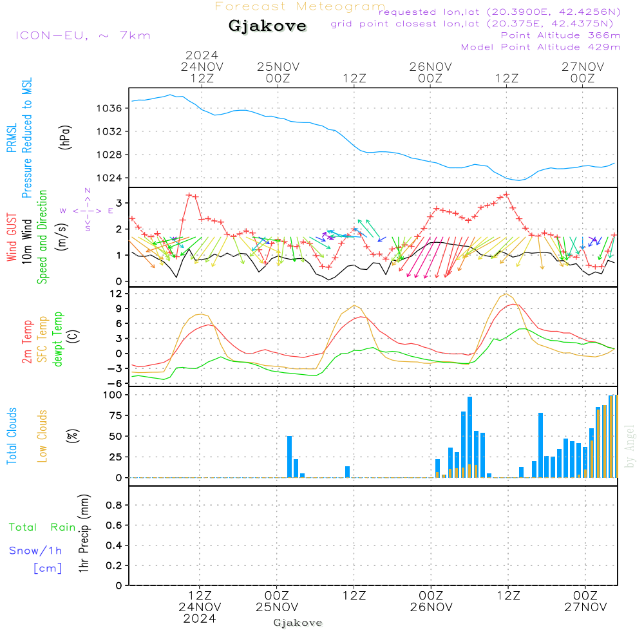Image resolution: width=644 pixels, height=644 pixels.
Task: Select the "Pressure Reduced to MSL" label
Action: tap(26, 138)
